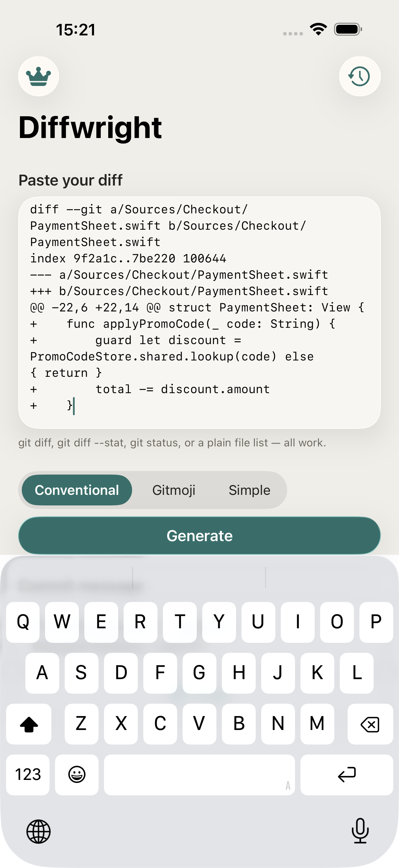This screenshot has width=399, height=868.
Task: Tap the P key
Action: click(x=376, y=622)
